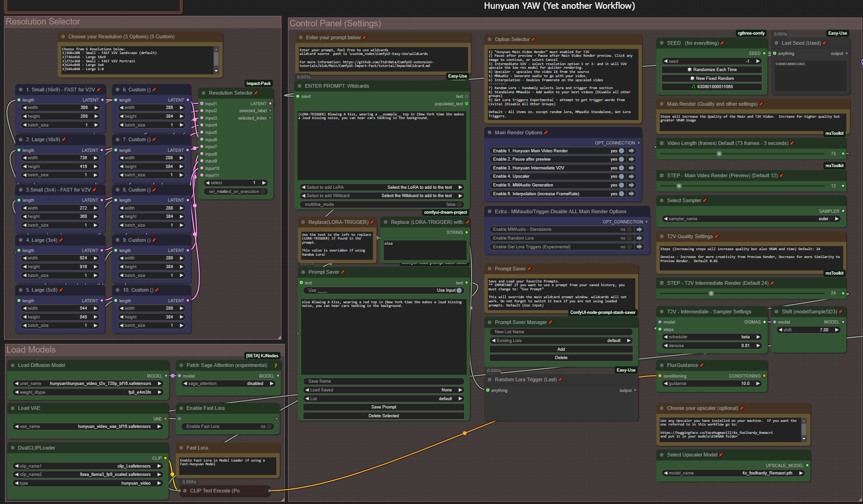The image size is (863, 504).
Task: Open the sage_attention dropdown set to disabled
Action: pyautogui.click(x=229, y=384)
